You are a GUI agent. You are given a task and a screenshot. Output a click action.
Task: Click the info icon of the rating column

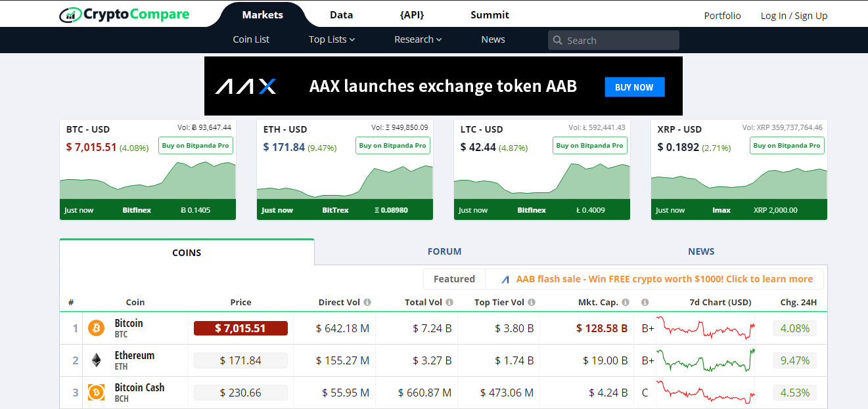click(645, 303)
